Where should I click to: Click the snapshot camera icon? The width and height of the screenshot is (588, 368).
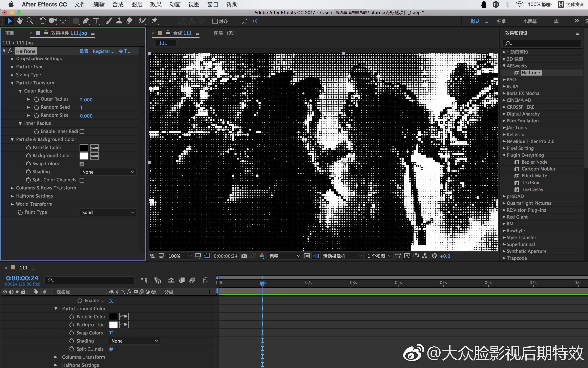(x=244, y=256)
